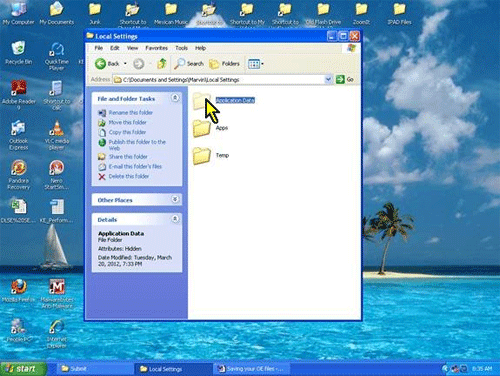Click the Forward navigation arrow
Viewport: 500px width, 376px height.
click(139, 63)
